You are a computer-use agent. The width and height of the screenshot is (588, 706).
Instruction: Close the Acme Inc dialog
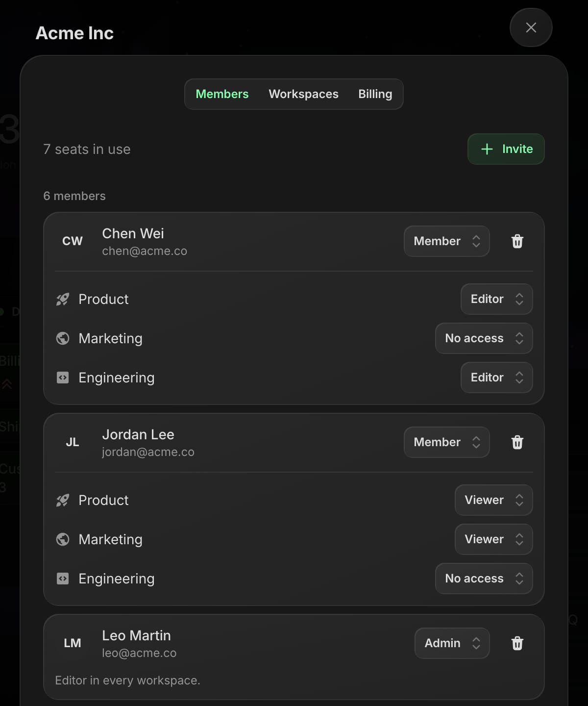531,27
